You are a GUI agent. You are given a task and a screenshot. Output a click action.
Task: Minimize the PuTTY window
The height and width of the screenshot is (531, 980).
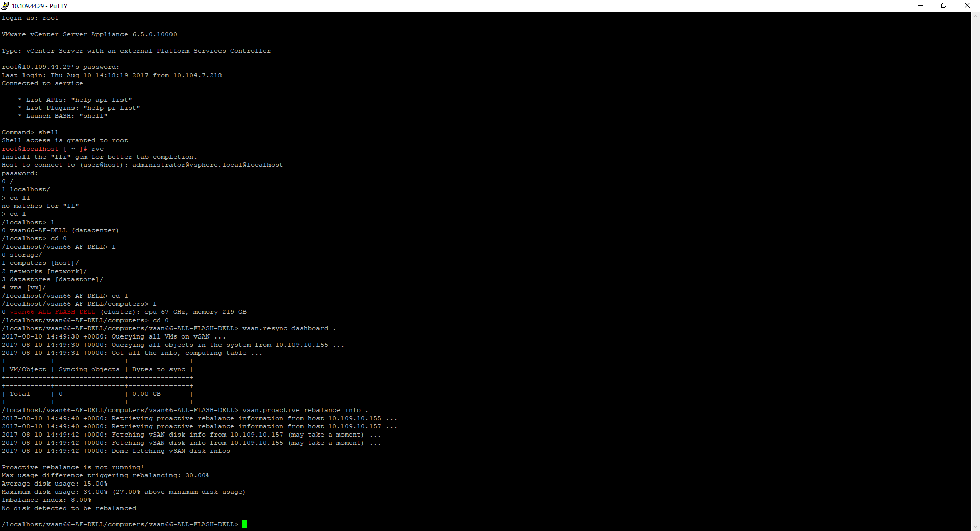921,6
